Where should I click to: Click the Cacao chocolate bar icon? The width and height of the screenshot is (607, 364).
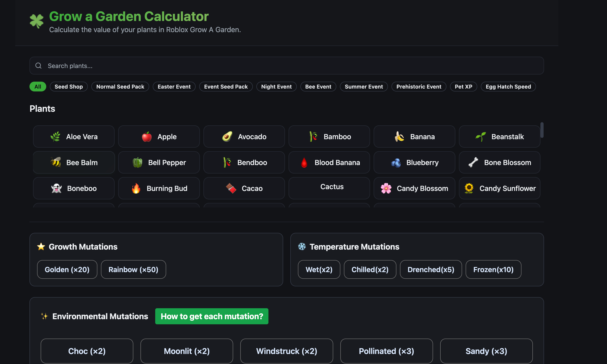[x=231, y=188]
